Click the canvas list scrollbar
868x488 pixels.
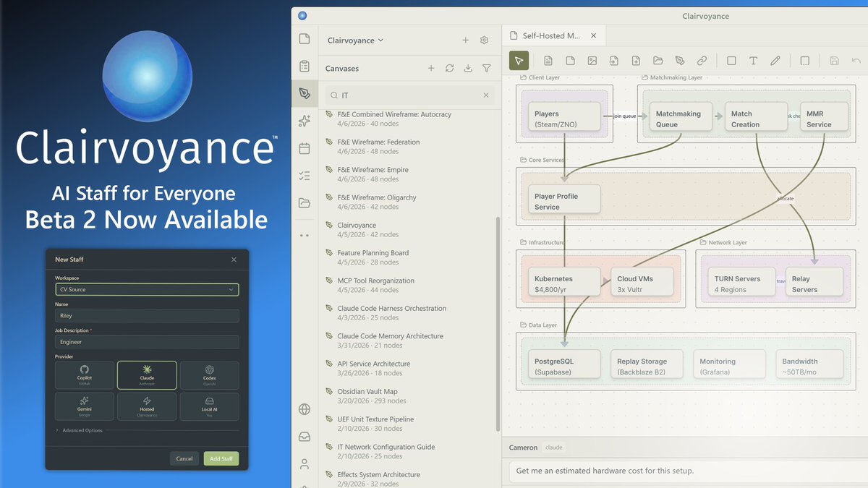click(498, 324)
